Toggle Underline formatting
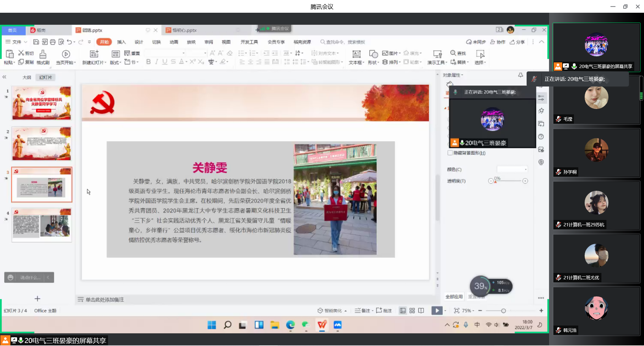Screen dimensions: 644x346 [165, 62]
